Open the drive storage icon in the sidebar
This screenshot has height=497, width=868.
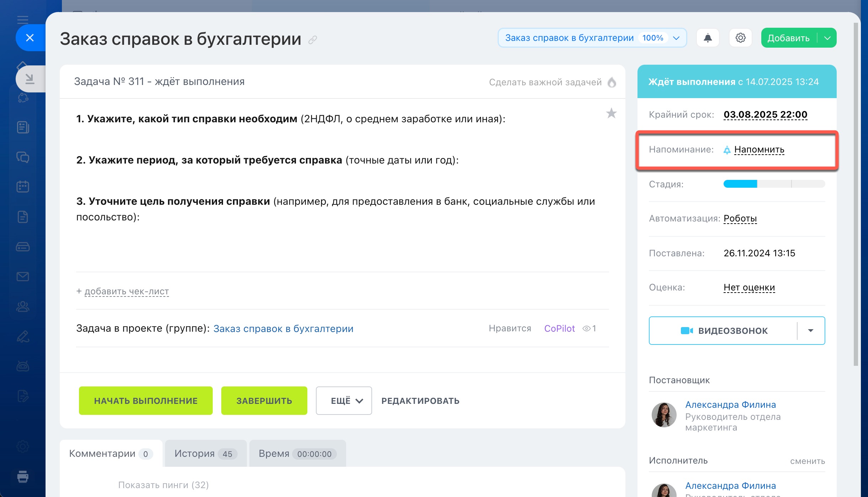(23, 246)
